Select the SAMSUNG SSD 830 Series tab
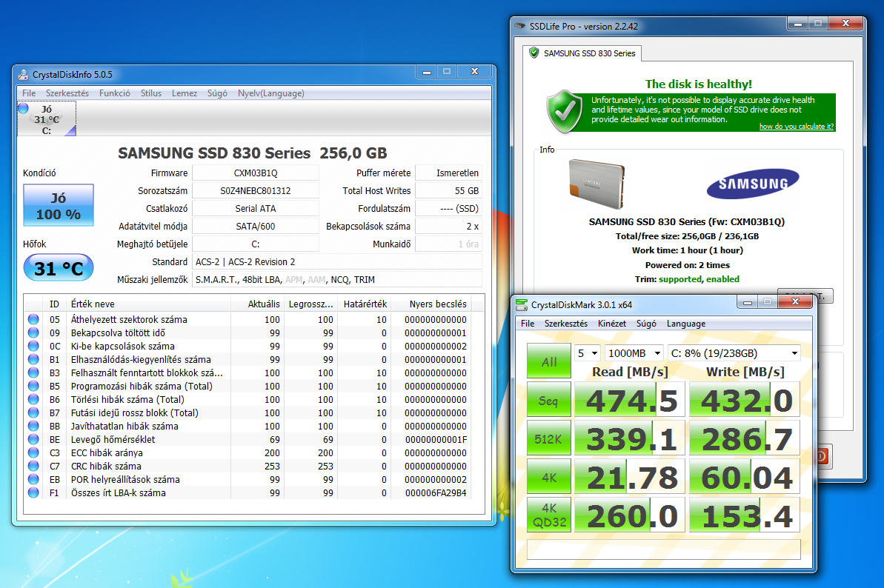The image size is (884, 588). pos(582,53)
